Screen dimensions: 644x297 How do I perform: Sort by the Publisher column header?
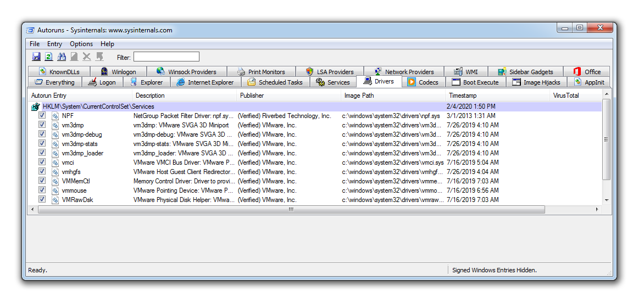click(252, 96)
